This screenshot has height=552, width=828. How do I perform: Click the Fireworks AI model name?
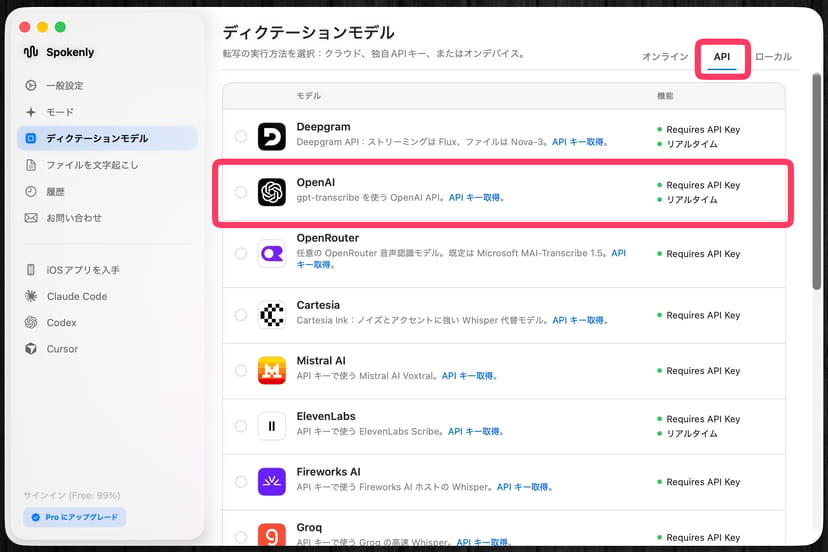coord(328,472)
